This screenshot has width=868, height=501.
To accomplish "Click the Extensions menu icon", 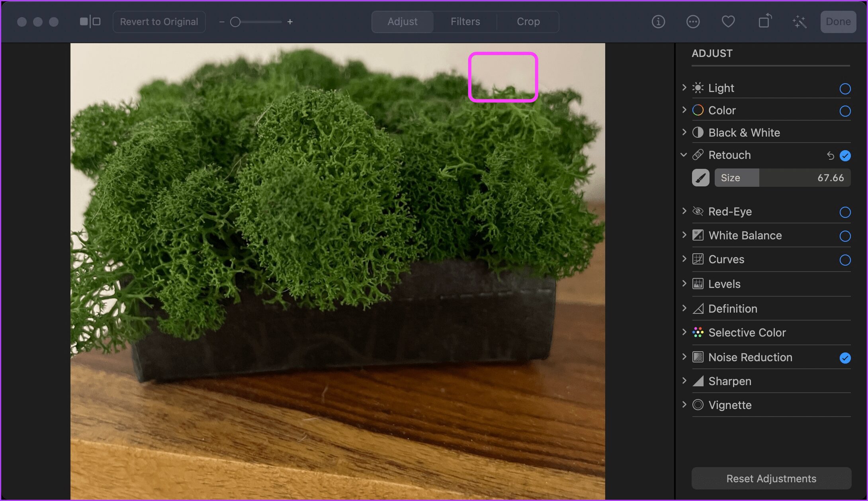I will pos(693,22).
